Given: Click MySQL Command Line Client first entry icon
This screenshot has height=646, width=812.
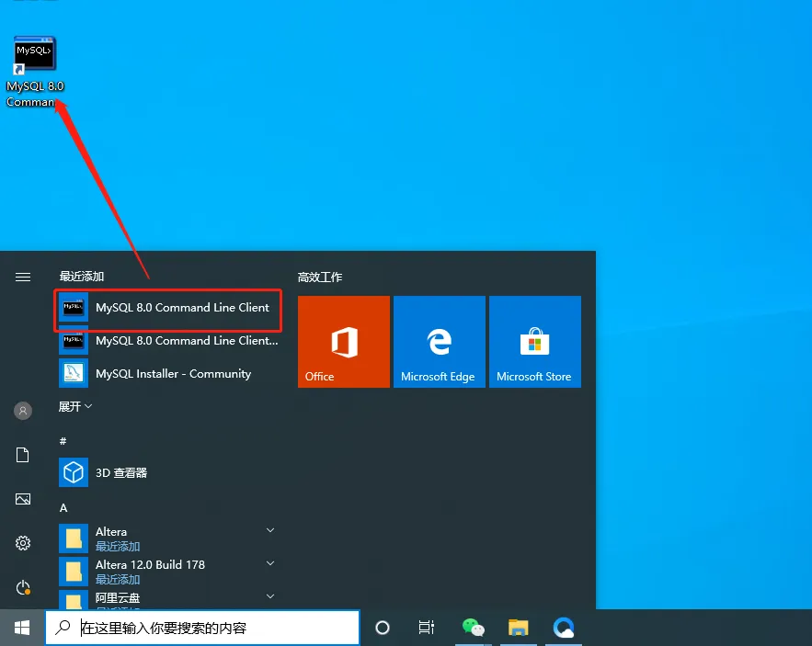Looking at the screenshot, I should pyautogui.click(x=73, y=307).
